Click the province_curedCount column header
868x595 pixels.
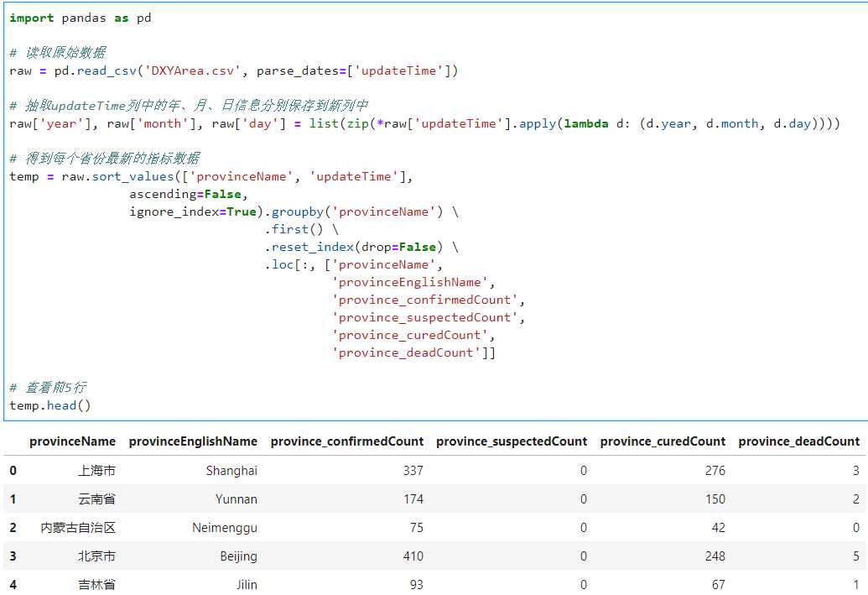663,441
